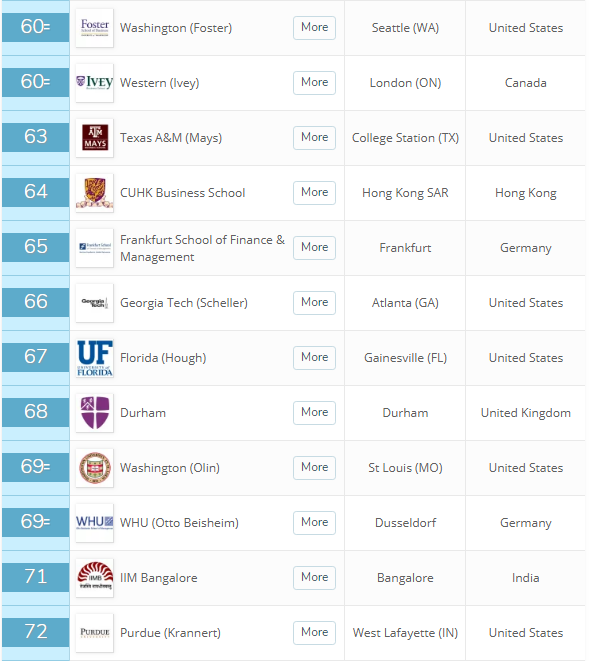This screenshot has height=661, width=590.
Task: Show More for CUHK Business School
Action: [x=314, y=193]
